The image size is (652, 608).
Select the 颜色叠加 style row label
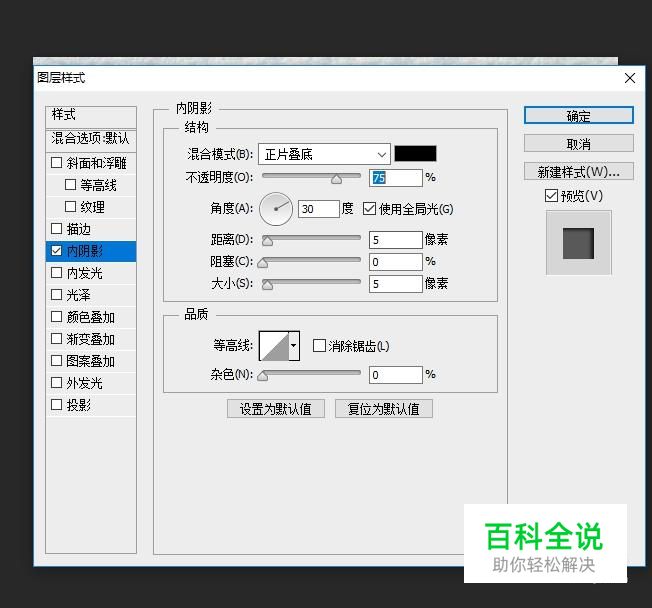tap(91, 317)
